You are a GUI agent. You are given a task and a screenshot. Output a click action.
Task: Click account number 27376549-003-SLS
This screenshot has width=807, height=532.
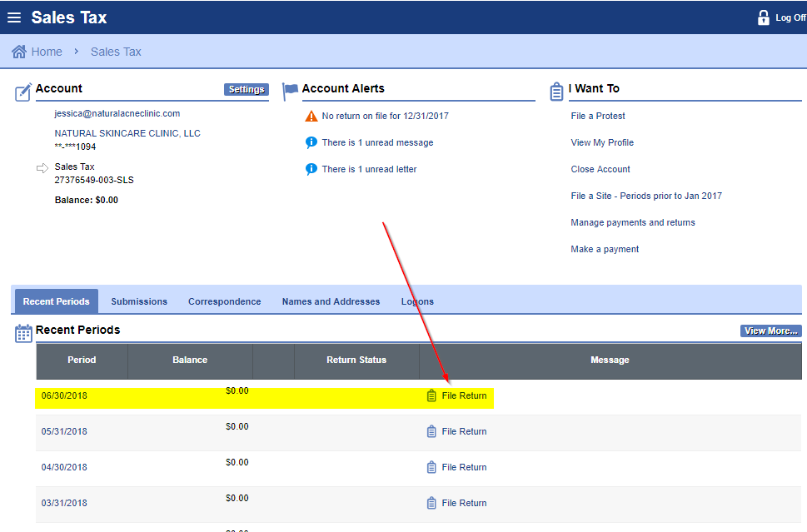(x=94, y=180)
